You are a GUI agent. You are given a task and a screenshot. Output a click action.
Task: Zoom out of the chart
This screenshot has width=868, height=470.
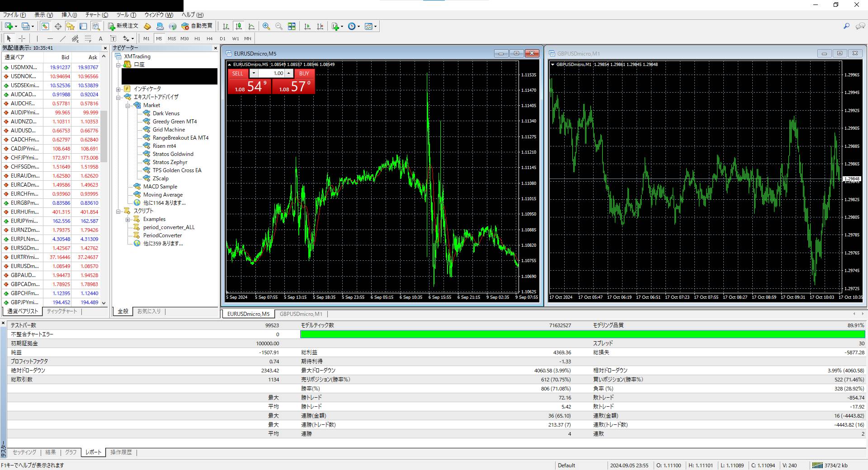(279, 26)
